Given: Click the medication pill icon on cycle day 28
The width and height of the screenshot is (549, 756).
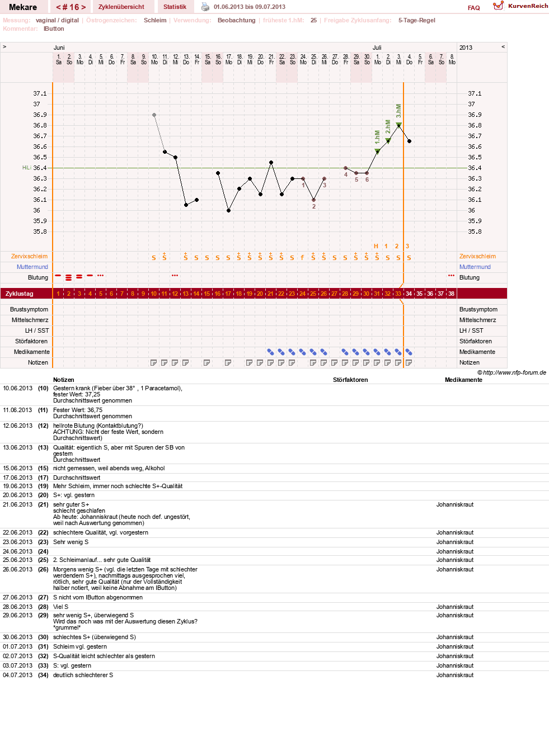Looking at the screenshot, I should [x=345, y=352].
